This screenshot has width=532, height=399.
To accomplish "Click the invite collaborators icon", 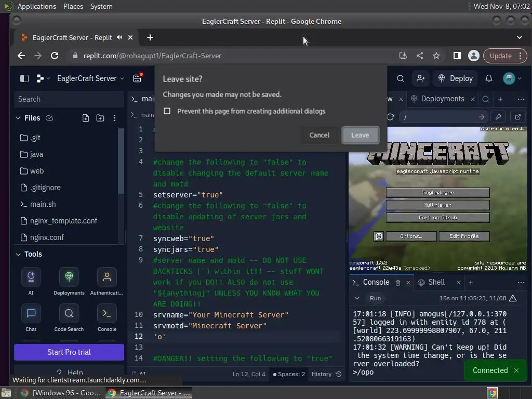I will [421, 78].
